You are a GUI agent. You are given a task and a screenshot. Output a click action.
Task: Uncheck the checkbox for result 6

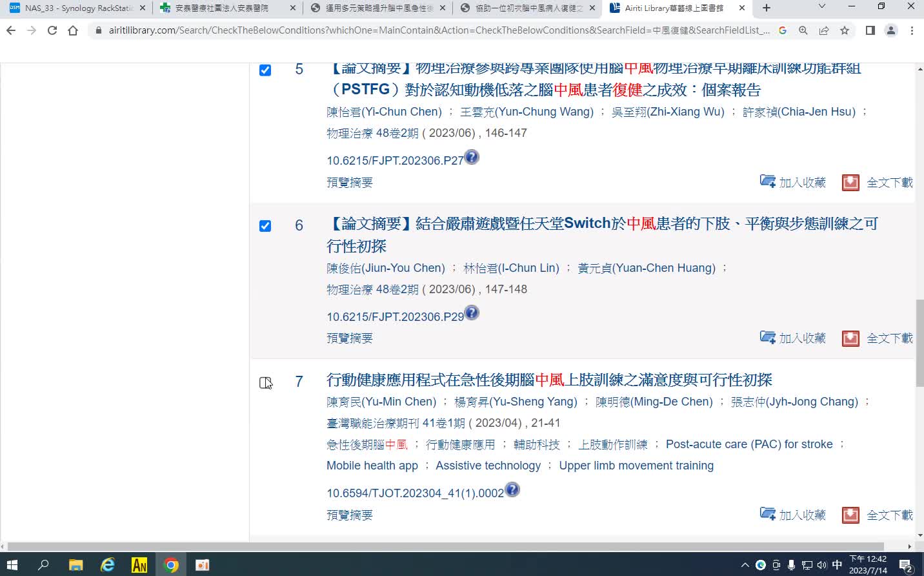(x=265, y=225)
